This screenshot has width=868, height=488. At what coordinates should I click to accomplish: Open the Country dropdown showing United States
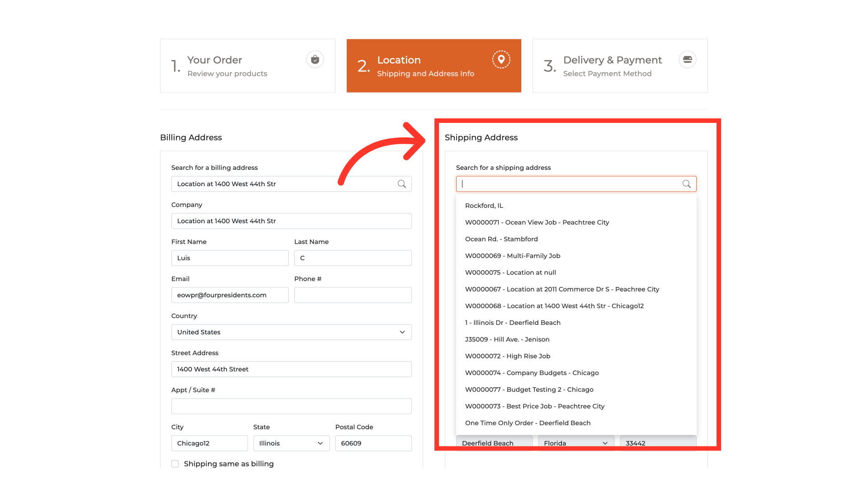(291, 332)
